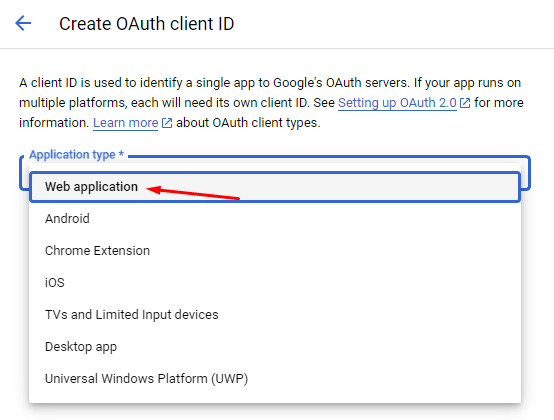Screen dimensions: 554x420
Task: Click the external-link icon after OAuth 2.0
Action: click(x=465, y=103)
